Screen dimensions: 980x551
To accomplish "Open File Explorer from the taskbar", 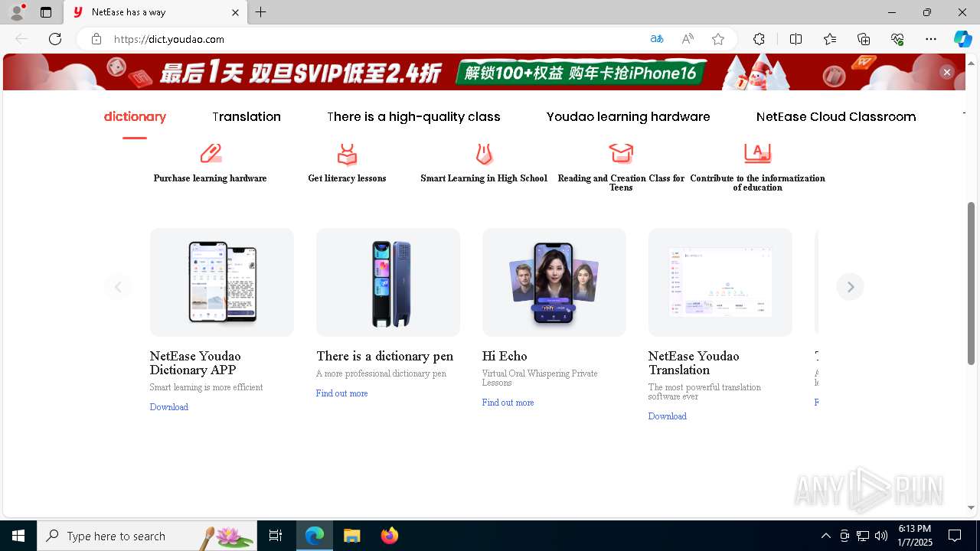I will pyautogui.click(x=351, y=536).
